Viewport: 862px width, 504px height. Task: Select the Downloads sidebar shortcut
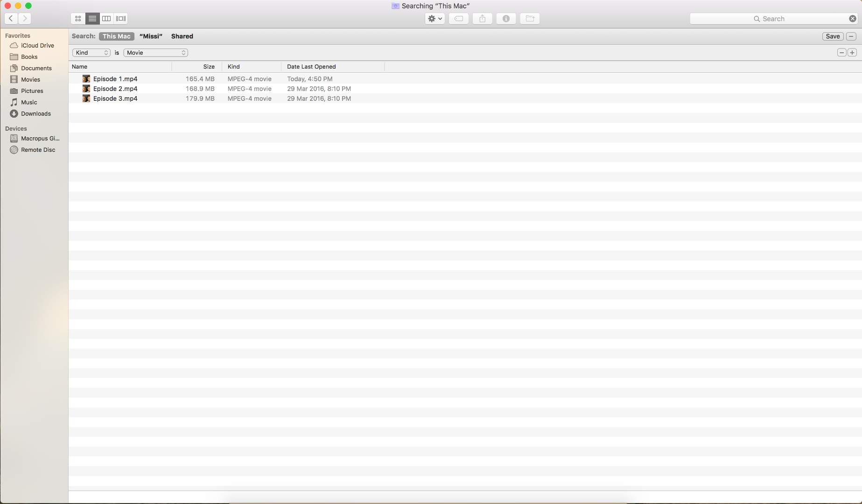[36, 113]
